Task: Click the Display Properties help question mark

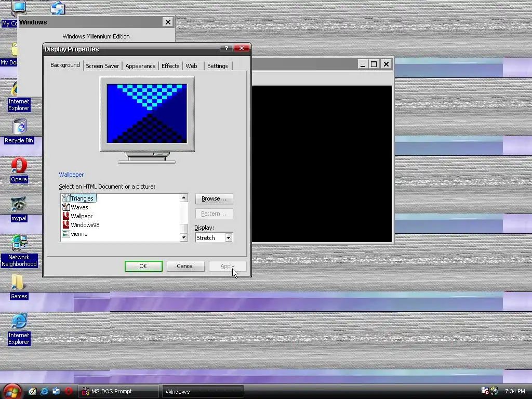Action: tap(227, 48)
